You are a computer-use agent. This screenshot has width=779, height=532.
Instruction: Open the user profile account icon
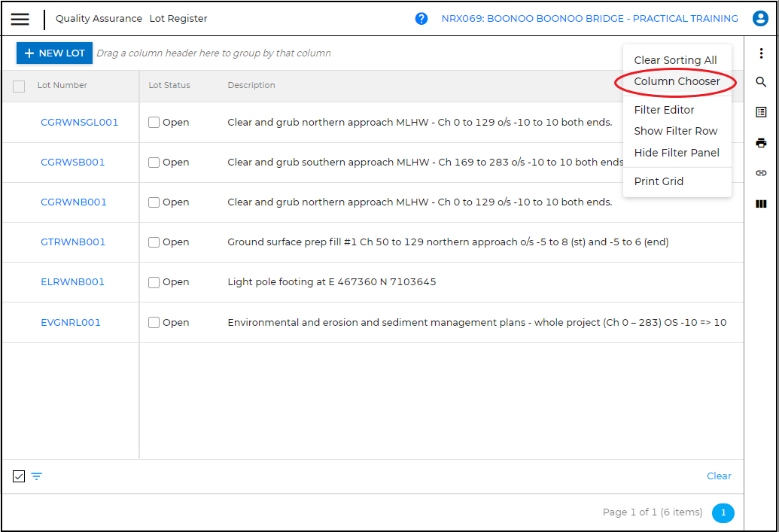pyautogui.click(x=760, y=19)
